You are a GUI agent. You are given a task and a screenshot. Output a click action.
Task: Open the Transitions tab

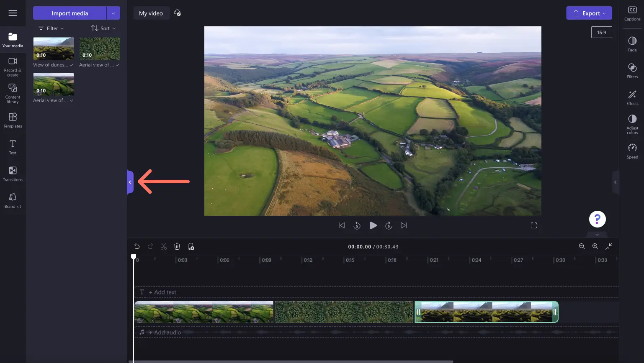[x=13, y=174]
